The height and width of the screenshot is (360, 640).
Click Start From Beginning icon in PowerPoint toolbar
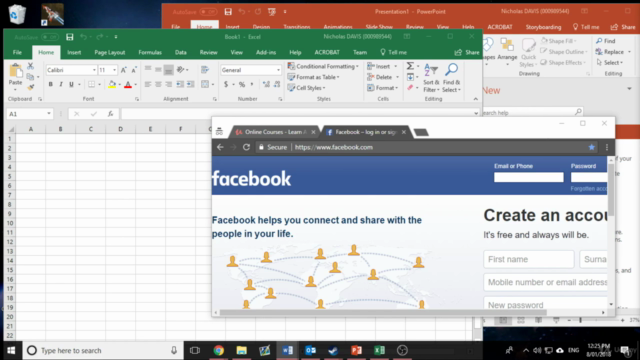click(272, 12)
